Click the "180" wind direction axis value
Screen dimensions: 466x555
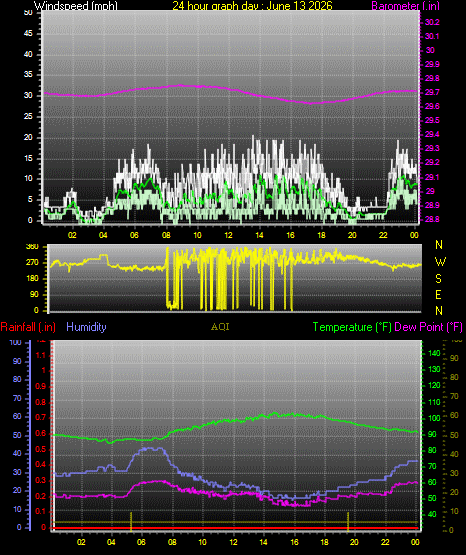[32, 279]
